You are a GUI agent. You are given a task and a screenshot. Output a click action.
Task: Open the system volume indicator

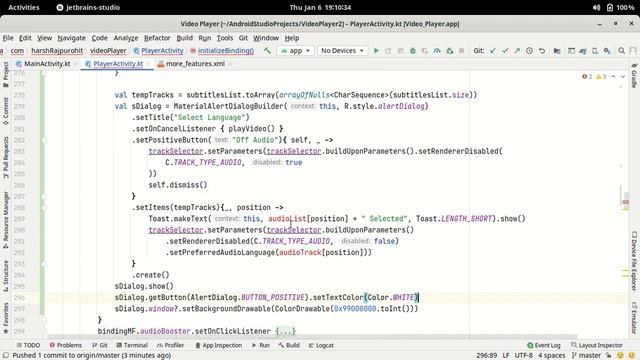(x=596, y=7)
